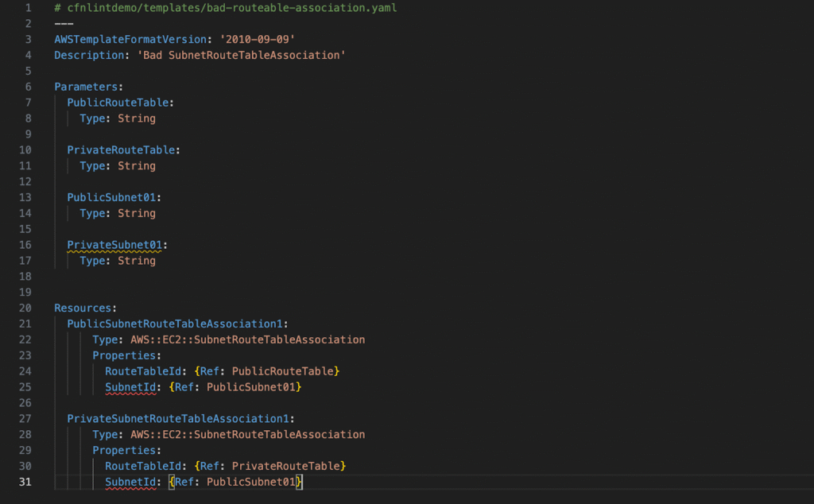Click the error-underlined SubnetId on line 31

click(x=130, y=482)
